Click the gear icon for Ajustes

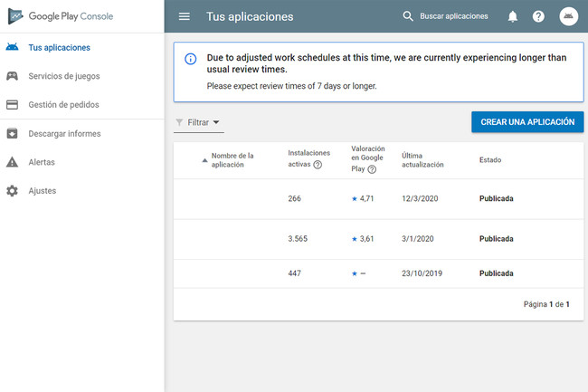pos(12,190)
